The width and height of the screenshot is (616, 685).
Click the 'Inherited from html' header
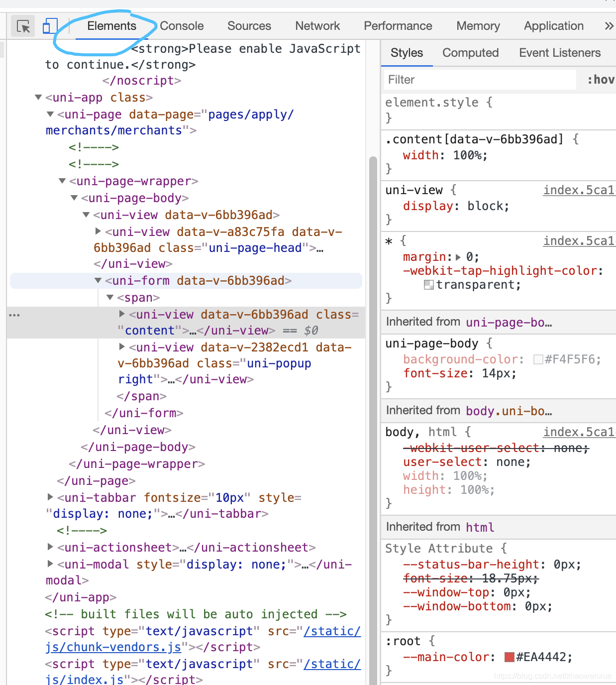click(x=499, y=527)
